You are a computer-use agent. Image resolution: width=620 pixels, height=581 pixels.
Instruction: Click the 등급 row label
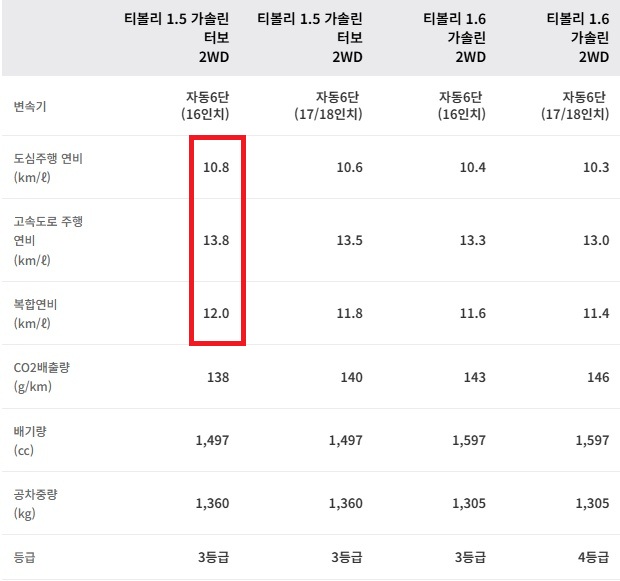click(x=25, y=557)
